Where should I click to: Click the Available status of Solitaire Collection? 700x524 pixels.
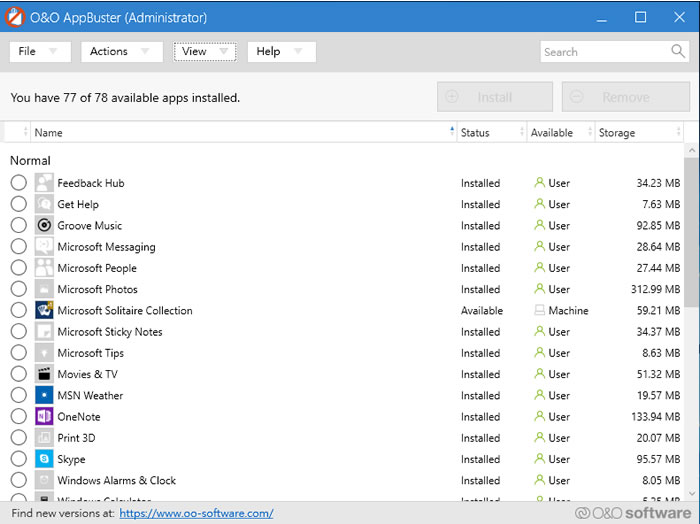point(482,310)
